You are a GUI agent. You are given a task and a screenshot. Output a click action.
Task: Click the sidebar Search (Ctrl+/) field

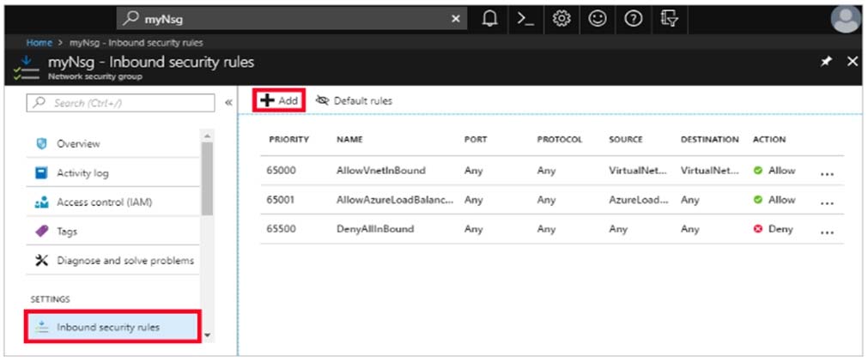click(121, 103)
